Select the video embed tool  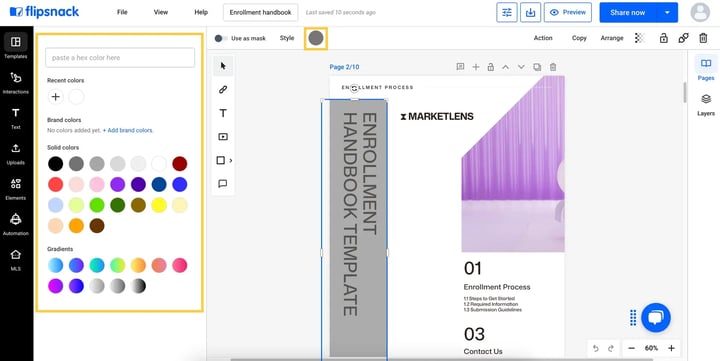[x=223, y=136]
